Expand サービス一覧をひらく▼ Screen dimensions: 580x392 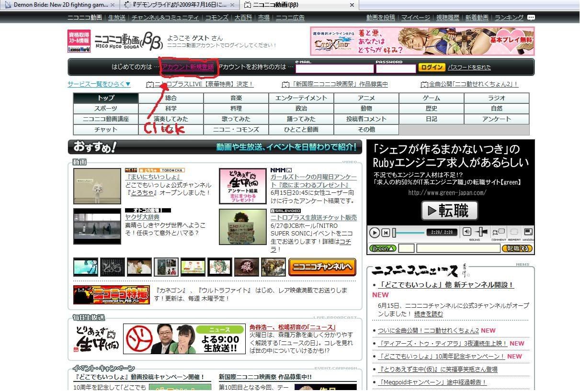pos(99,84)
